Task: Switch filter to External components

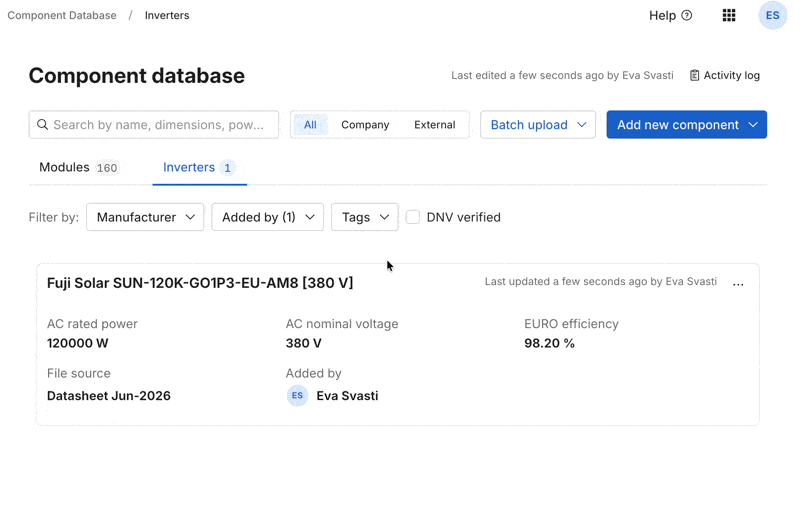Action: click(x=435, y=125)
